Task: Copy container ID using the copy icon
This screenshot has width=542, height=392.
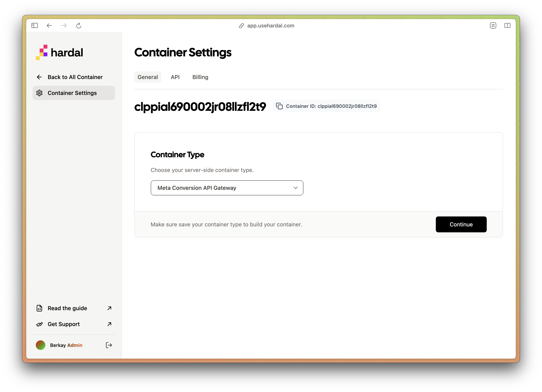Action: [x=279, y=106]
